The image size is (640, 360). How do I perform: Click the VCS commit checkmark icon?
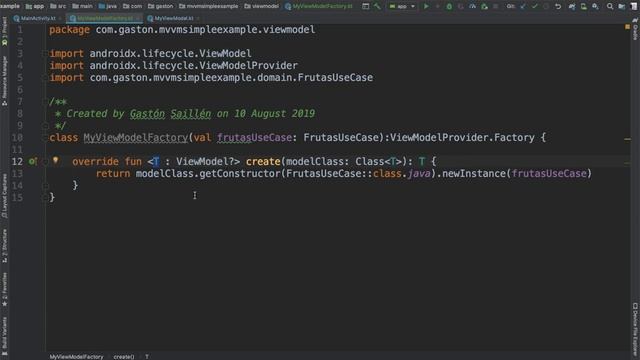(534, 6)
